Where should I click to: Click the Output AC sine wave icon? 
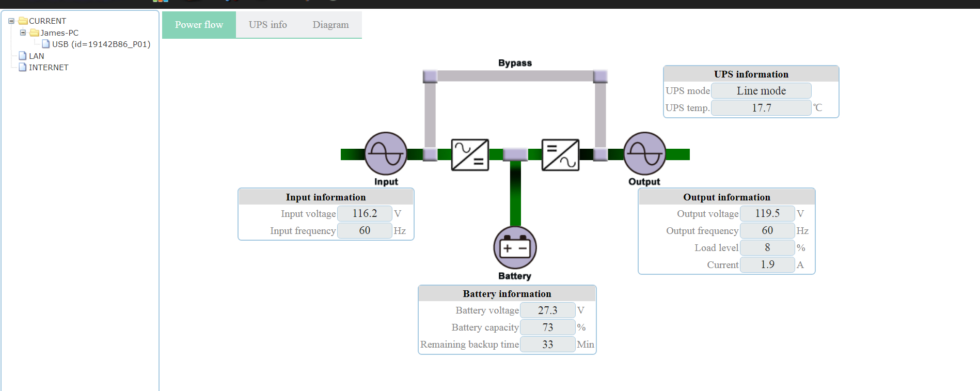(x=644, y=154)
